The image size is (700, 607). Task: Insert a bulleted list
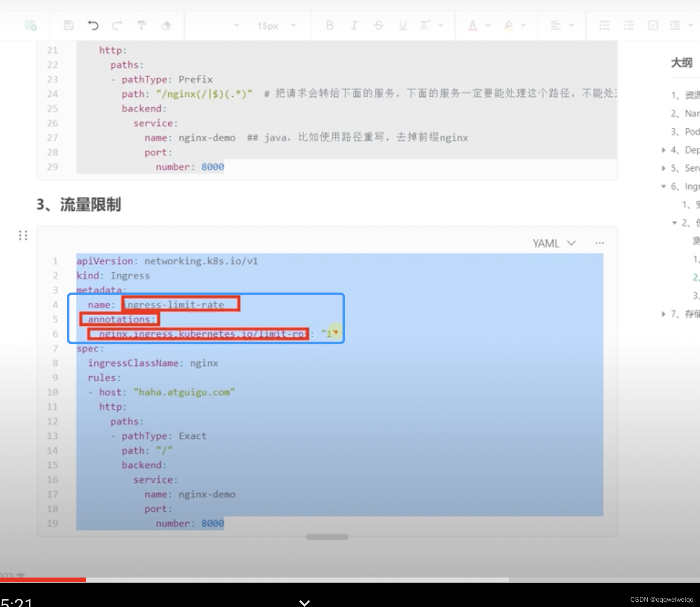pos(605,25)
